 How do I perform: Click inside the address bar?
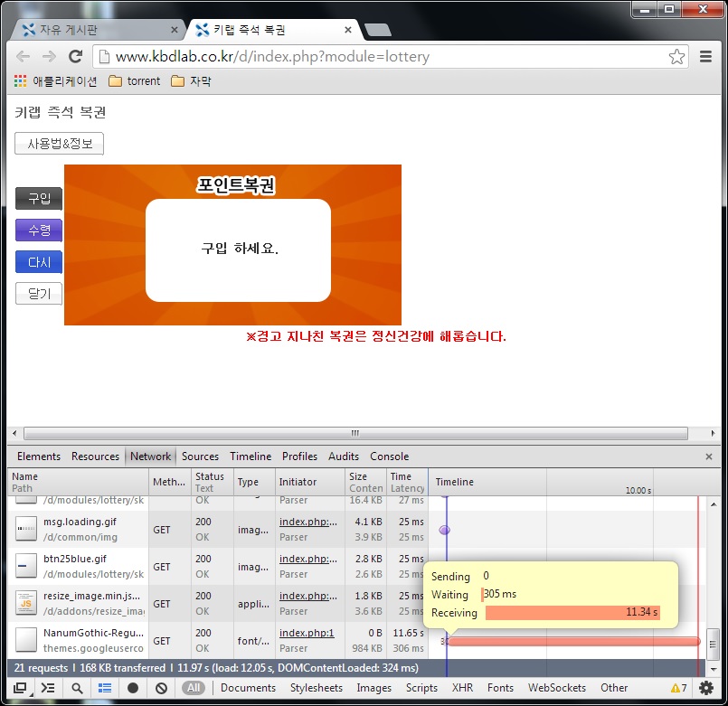(x=362, y=56)
